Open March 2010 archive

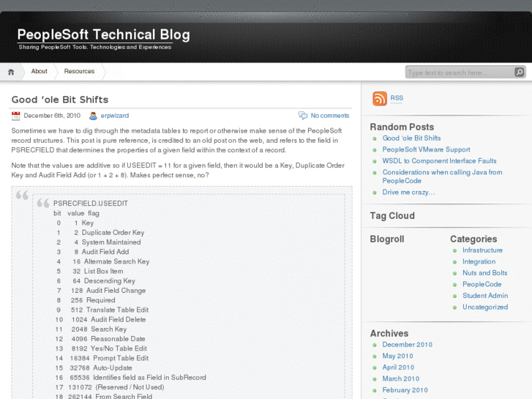[x=401, y=379]
